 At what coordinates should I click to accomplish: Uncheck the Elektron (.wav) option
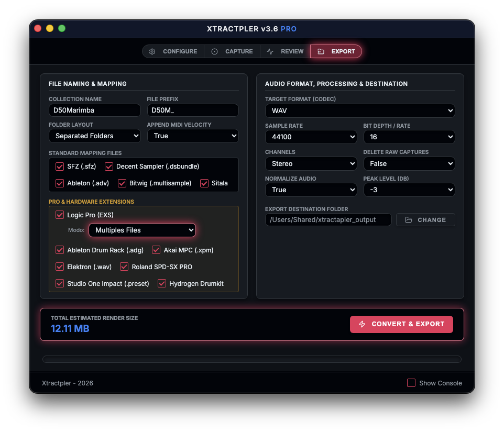(60, 267)
